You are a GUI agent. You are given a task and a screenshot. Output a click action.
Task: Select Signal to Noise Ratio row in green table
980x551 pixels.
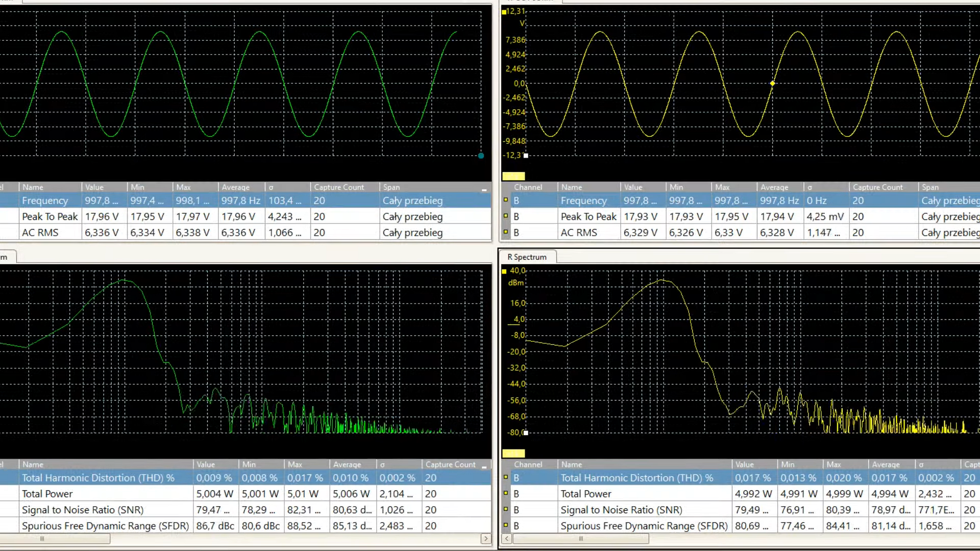click(246, 509)
